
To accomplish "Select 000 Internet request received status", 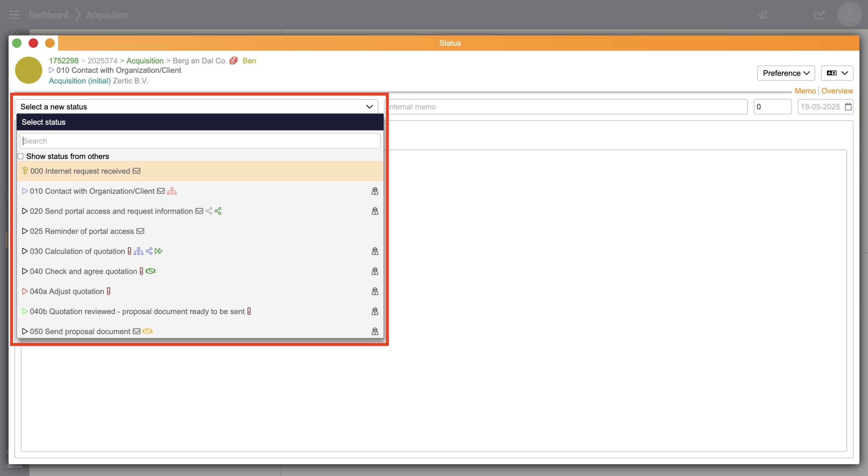I will tap(80, 171).
